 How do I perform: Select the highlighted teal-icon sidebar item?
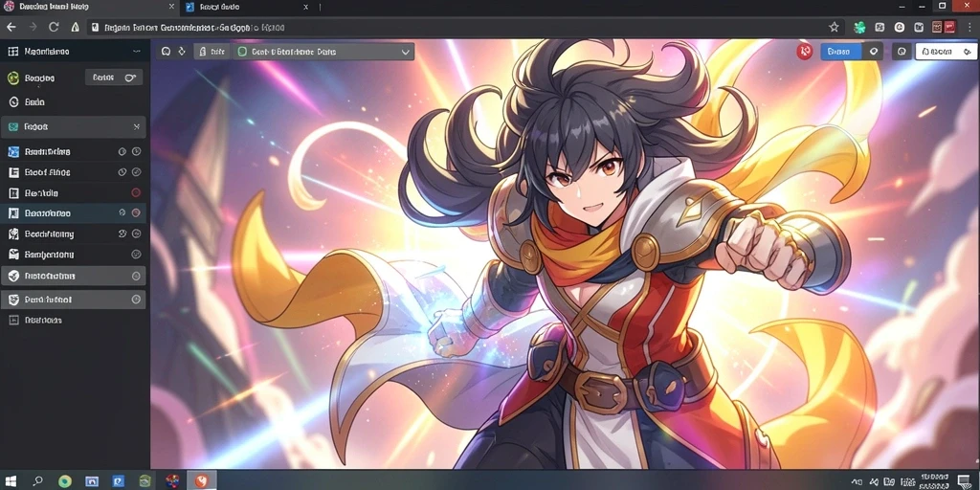tap(74, 127)
